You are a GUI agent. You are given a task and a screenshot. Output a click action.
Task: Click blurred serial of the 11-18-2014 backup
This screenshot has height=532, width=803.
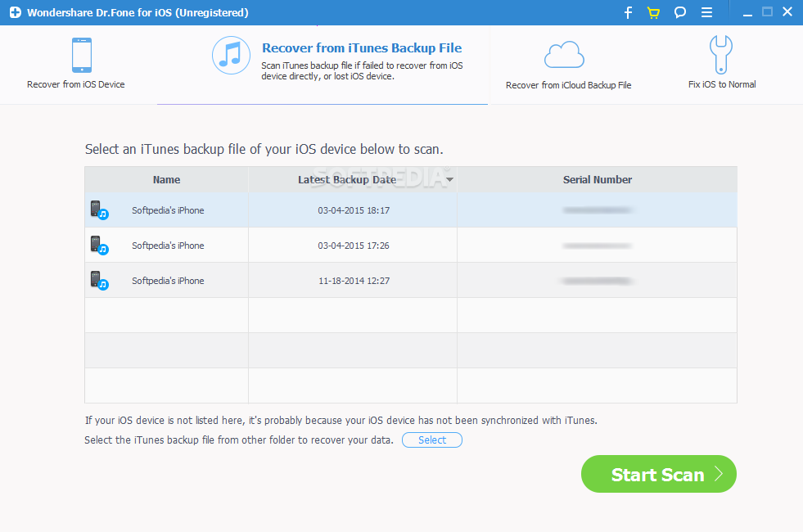[x=597, y=281]
